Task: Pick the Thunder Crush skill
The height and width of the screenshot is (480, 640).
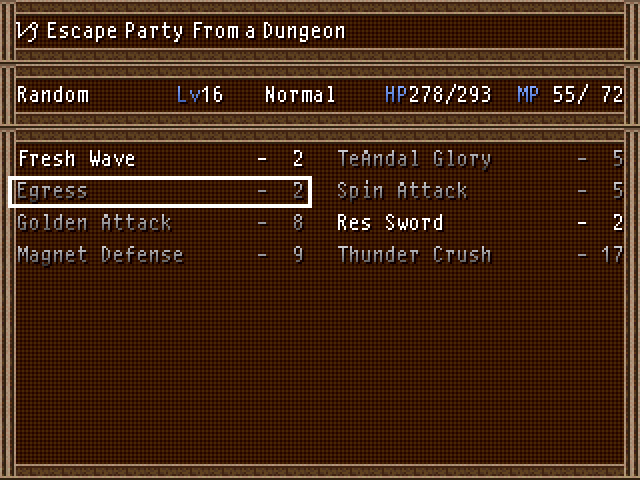Action: 480,255
